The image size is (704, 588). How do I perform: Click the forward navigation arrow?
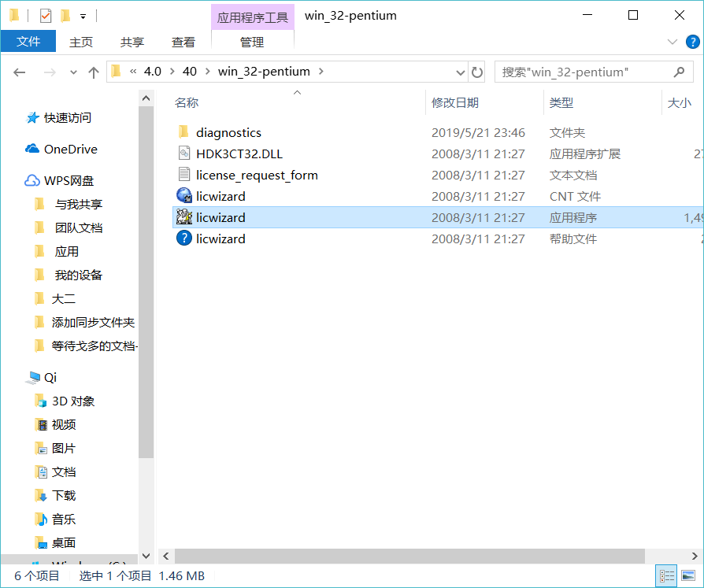click(x=50, y=72)
